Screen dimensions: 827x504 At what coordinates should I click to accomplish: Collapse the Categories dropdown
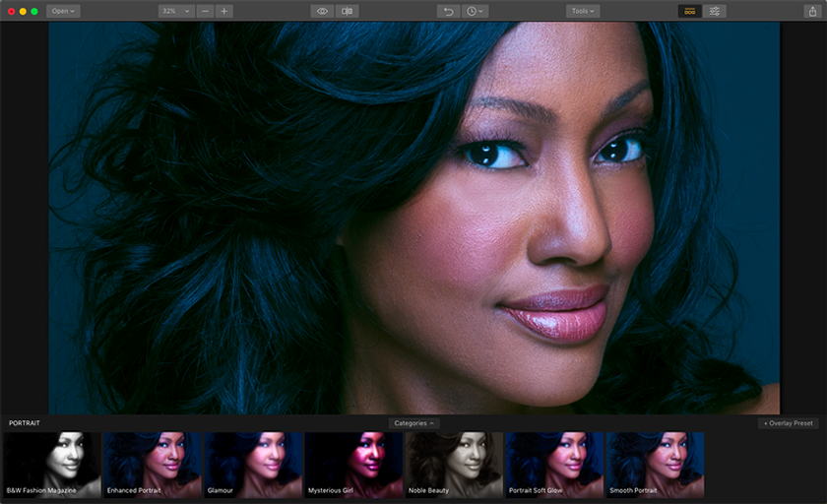tap(414, 423)
